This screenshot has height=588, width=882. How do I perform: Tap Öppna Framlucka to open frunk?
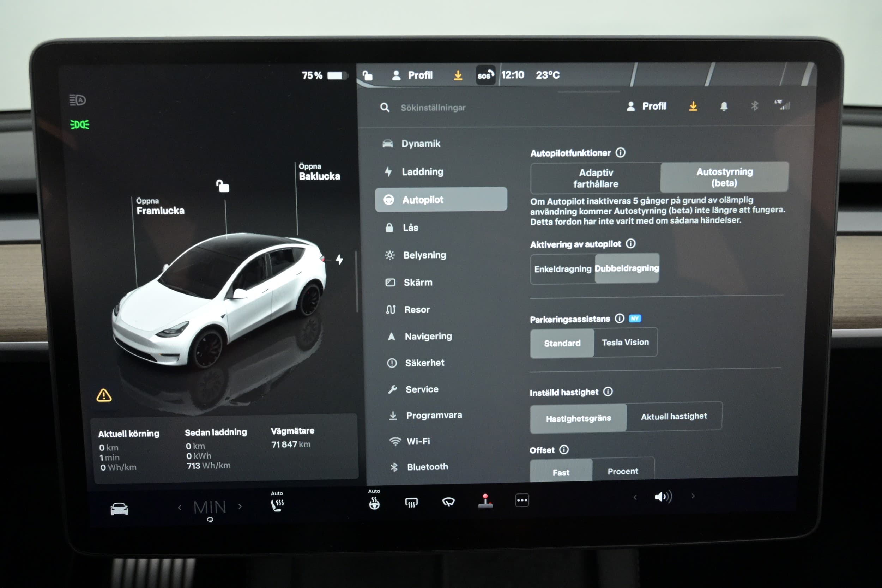point(160,207)
